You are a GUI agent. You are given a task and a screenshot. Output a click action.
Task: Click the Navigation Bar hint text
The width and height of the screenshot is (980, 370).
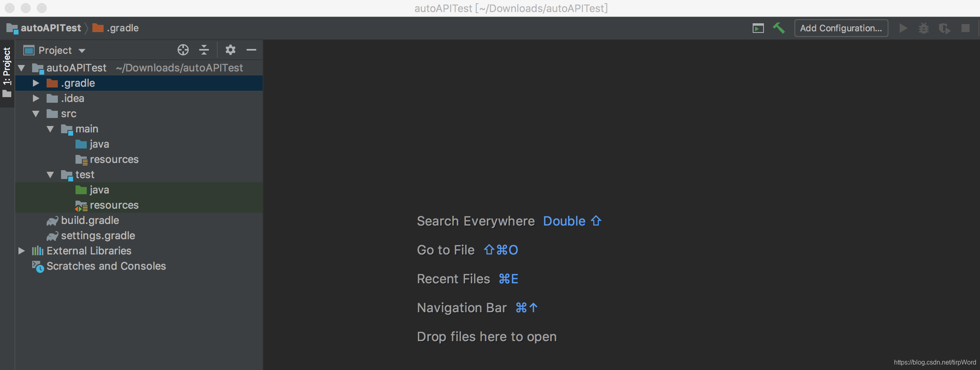pyautogui.click(x=462, y=308)
